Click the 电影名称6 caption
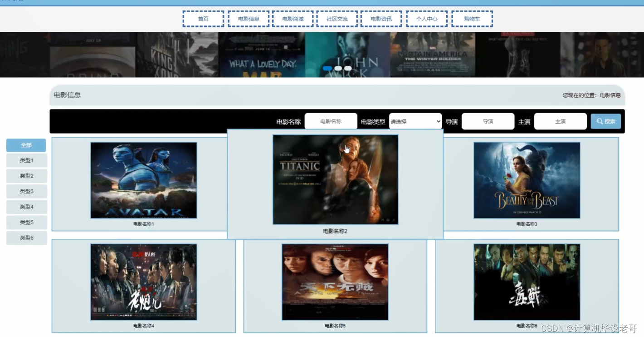The height and width of the screenshot is (337, 644). pyautogui.click(x=527, y=326)
